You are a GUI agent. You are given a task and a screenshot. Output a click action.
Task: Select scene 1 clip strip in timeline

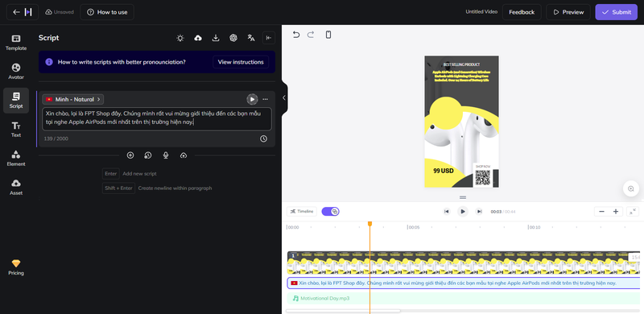pyautogui.click(x=464, y=262)
